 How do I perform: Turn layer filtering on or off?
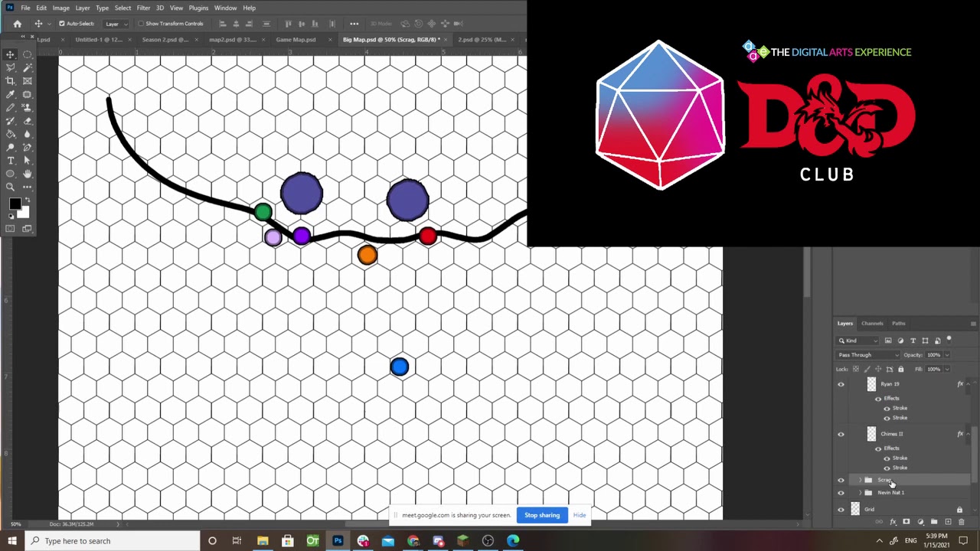coord(949,339)
